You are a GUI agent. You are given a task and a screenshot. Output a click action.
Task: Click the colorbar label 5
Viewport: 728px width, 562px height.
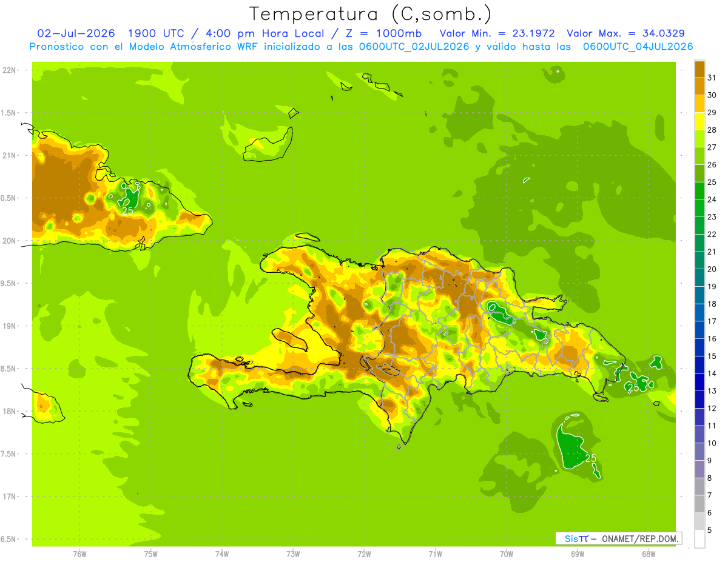[x=710, y=530]
